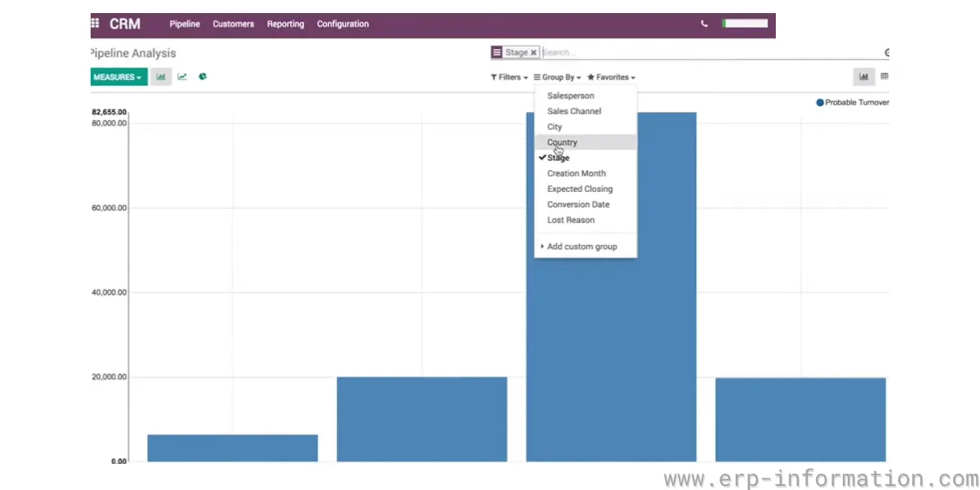Enable Country grouping
This screenshot has width=980, height=490.
click(x=562, y=141)
